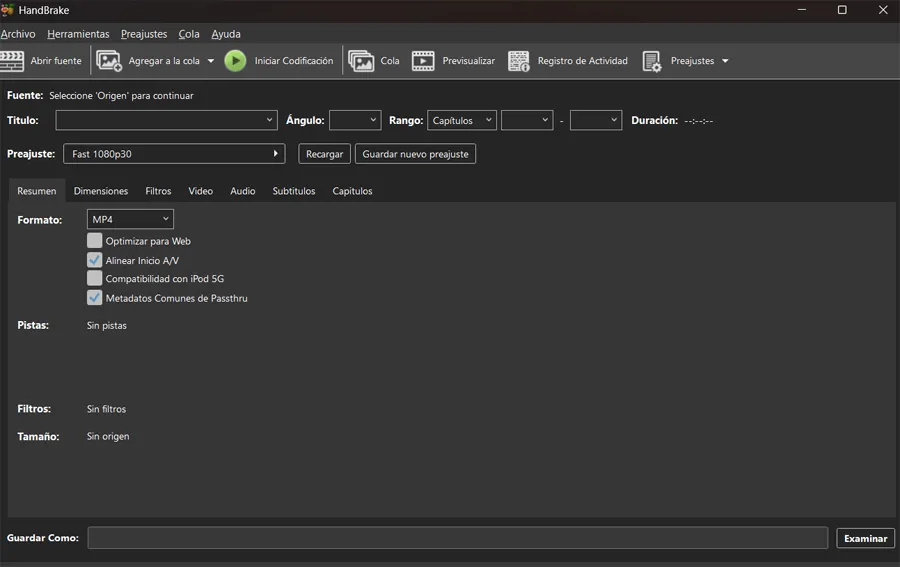The height and width of the screenshot is (567, 900).
Task: Minimize the HandBrake window
Action: [x=802, y=10]
